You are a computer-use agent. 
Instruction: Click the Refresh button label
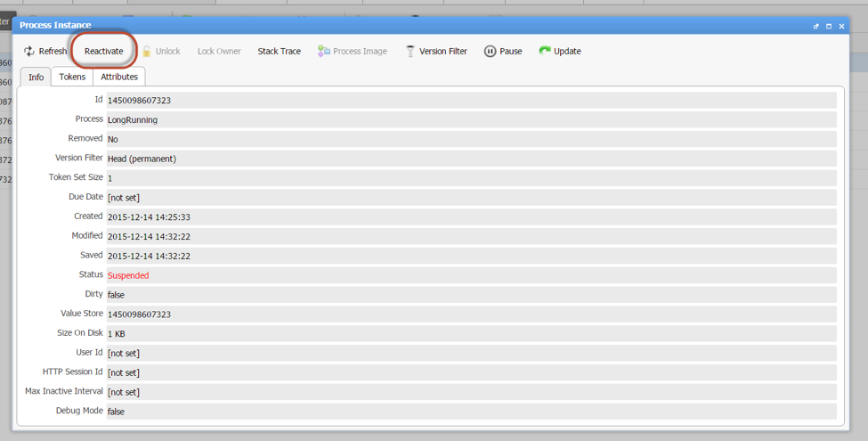[x=53, y=51]
